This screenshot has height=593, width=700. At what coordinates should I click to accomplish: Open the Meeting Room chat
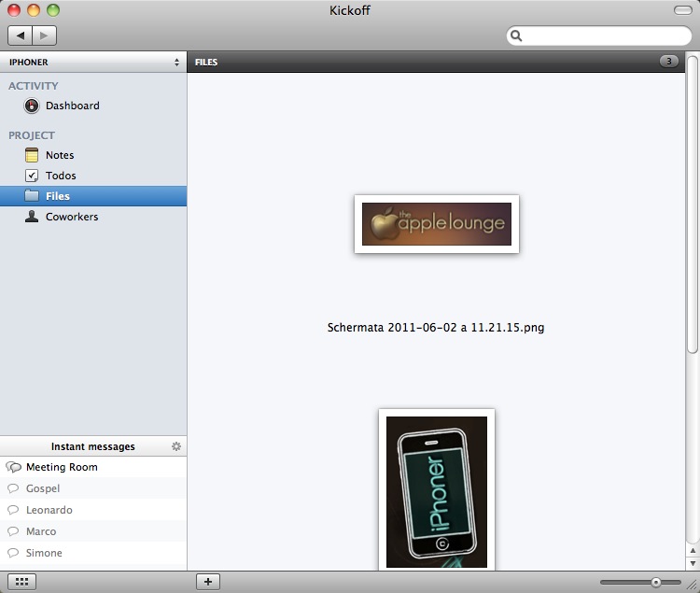click(93, 467)
